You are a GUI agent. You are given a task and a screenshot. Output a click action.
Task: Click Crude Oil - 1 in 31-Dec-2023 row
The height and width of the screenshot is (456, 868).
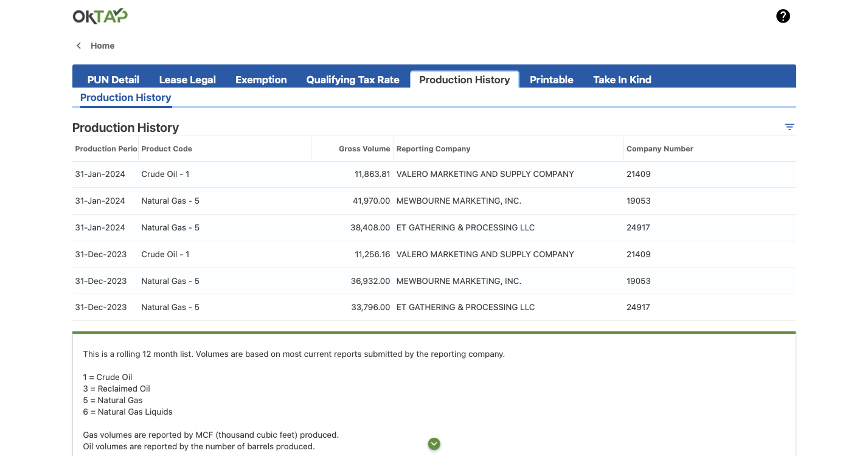(165, 254)
